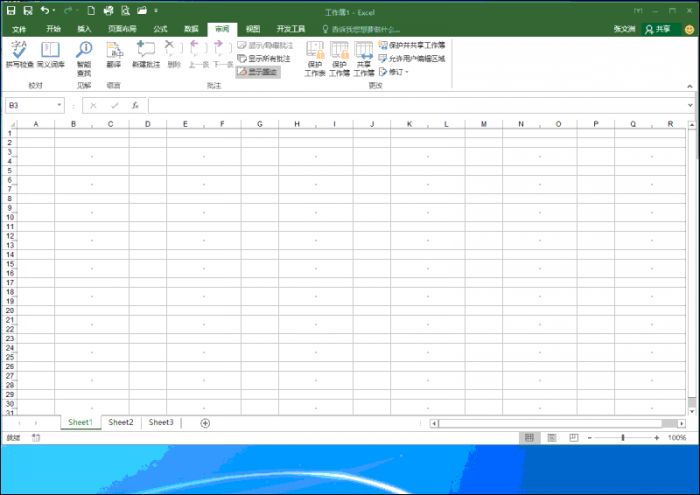Select row 14 header
Image resolution: width=700 pixels, height=495 pixels.
point(10,255)
